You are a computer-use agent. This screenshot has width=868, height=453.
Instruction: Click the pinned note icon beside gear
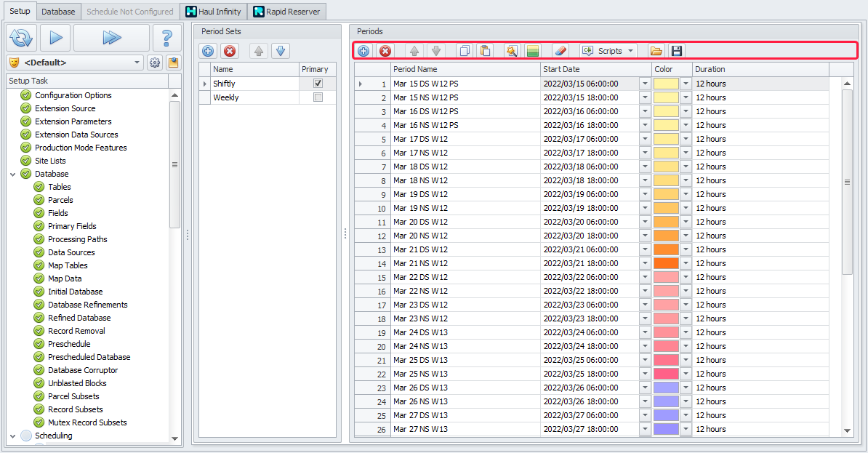pyautogui.click(x=173, y=63)
